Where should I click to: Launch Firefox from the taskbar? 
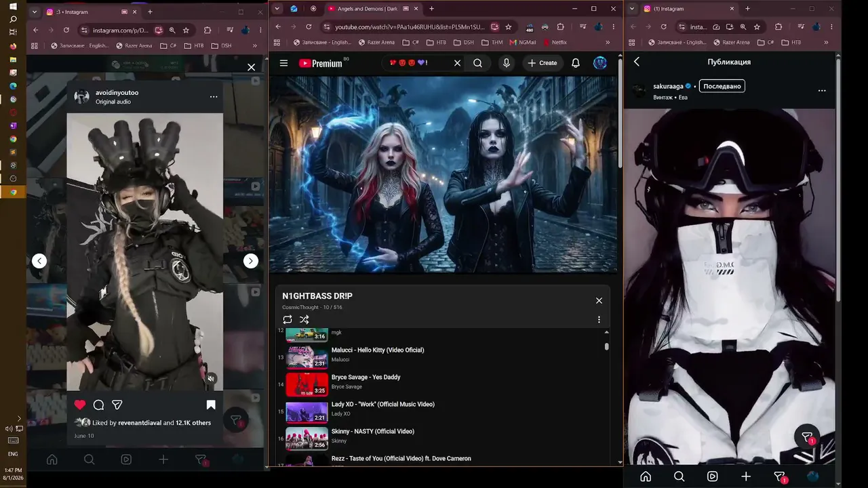point(13,46)
